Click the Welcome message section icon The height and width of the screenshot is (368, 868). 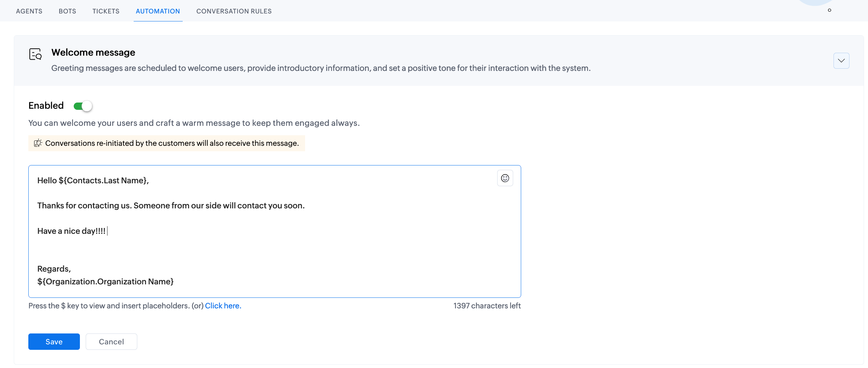click(x=36, y=54)
